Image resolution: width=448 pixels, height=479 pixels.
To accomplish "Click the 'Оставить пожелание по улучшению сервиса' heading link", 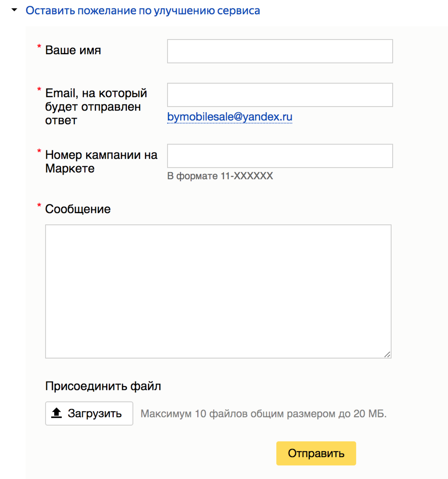I will click(x=143, y=11).
